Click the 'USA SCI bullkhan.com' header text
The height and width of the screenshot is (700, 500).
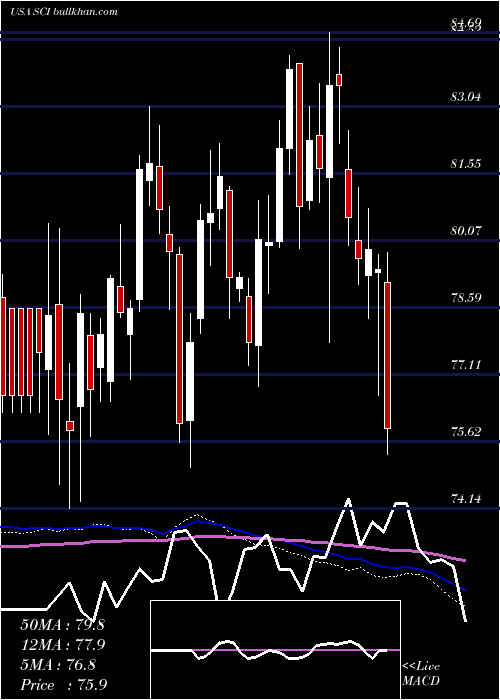coord(63,11)
